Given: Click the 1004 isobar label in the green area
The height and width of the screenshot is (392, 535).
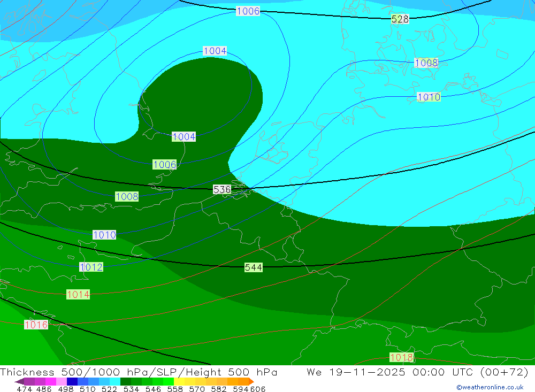Looking at the screenshot, I should tap(184, 137).
